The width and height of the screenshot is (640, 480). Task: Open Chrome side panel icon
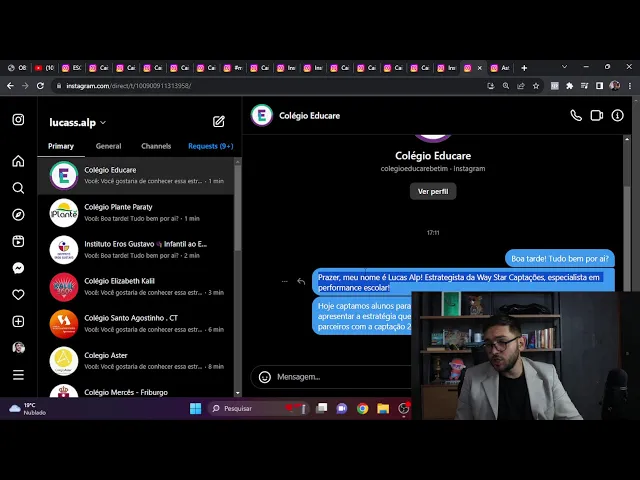point(599,86)
